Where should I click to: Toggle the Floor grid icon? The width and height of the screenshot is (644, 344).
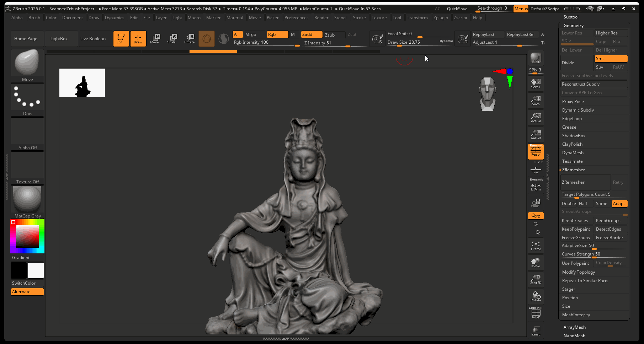[536, 170]
